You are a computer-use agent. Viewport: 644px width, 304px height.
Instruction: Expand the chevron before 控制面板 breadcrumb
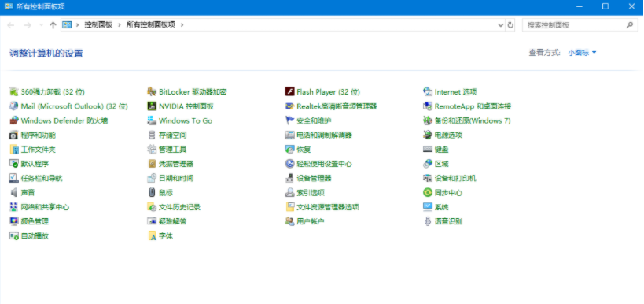pyautogui.click(x=77, y=24)
